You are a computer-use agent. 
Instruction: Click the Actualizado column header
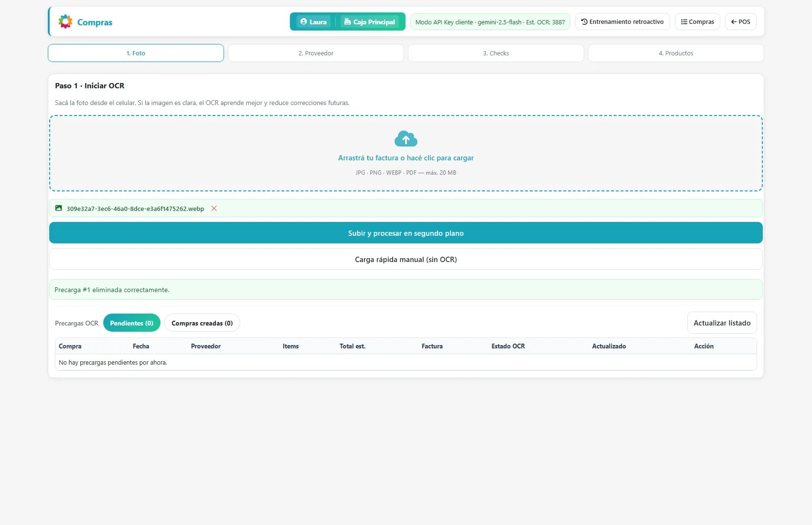[609, 346]
